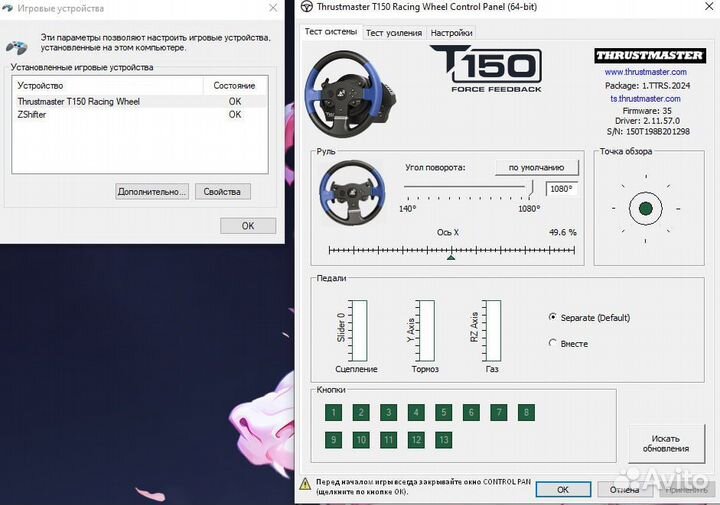This screenshot has height=505, width=720.
Task: Click the warning triangle icon at bottom
Action: [x=305, y=484]
